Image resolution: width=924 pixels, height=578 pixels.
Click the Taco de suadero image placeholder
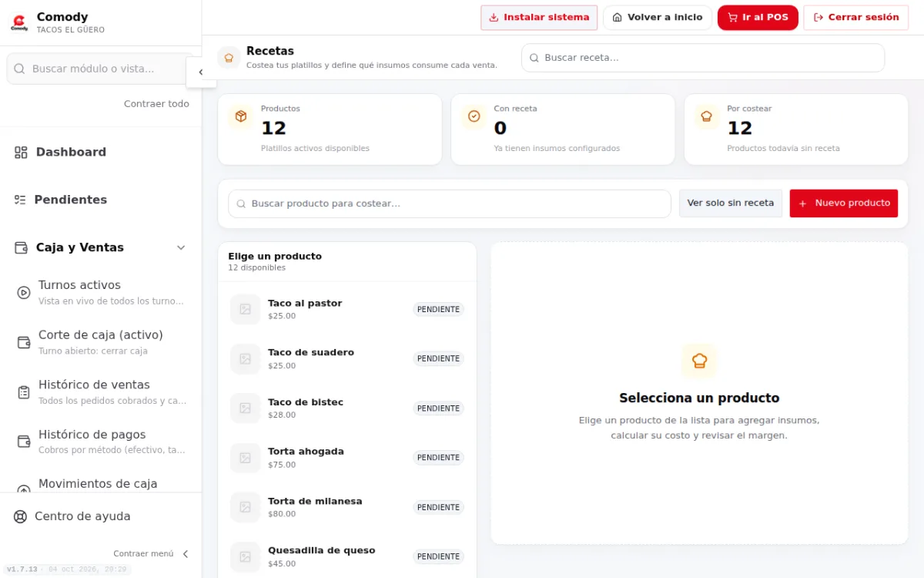point(246,358)
